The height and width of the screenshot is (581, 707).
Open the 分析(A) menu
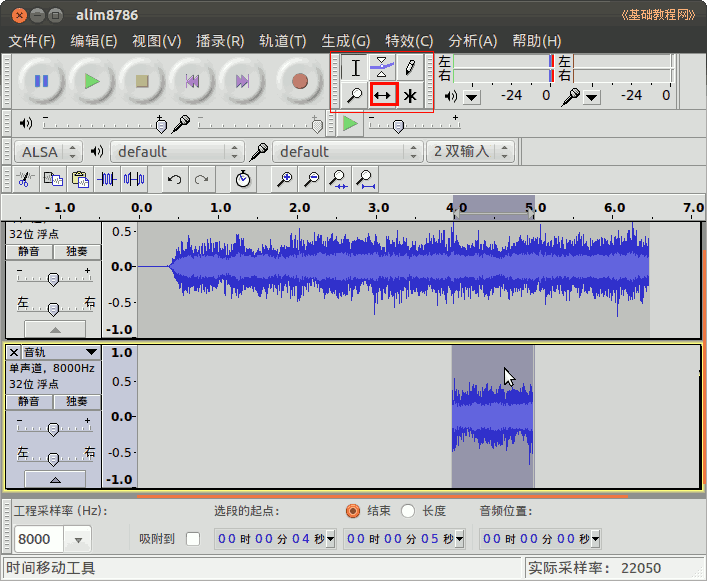click(x=473, y=41)
